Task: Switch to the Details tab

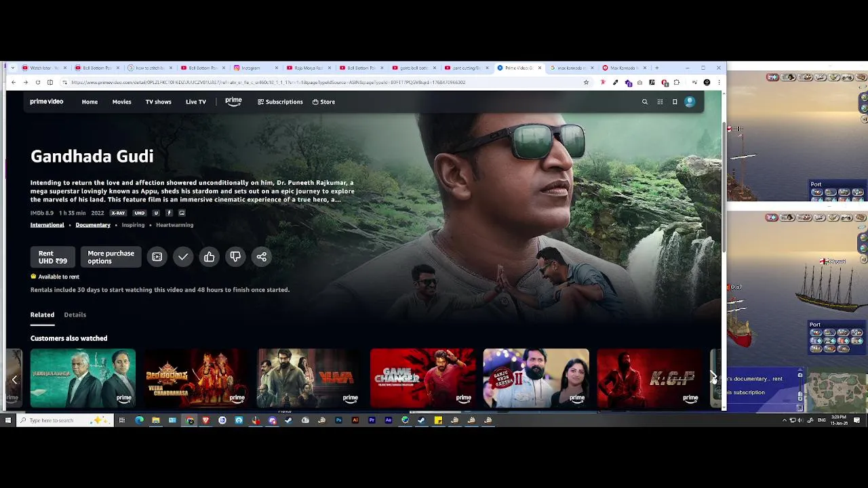Action: coord(75,314)
